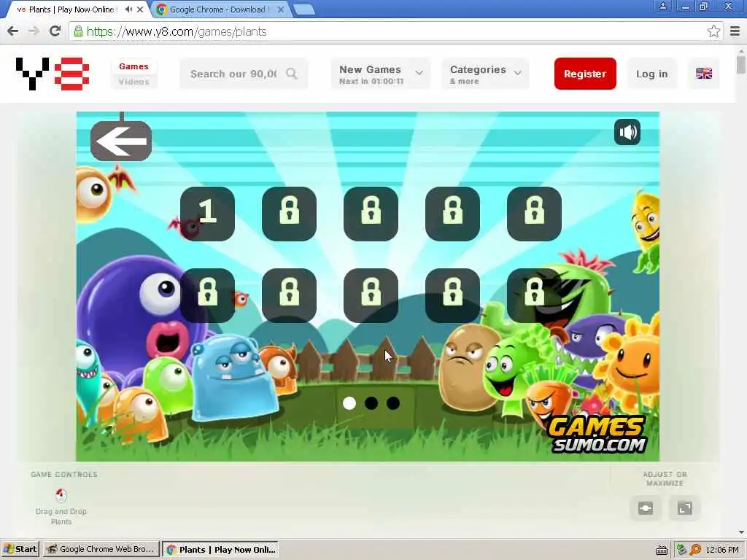
Task: Open the Chrome hamburger menu
Action: 735,31
